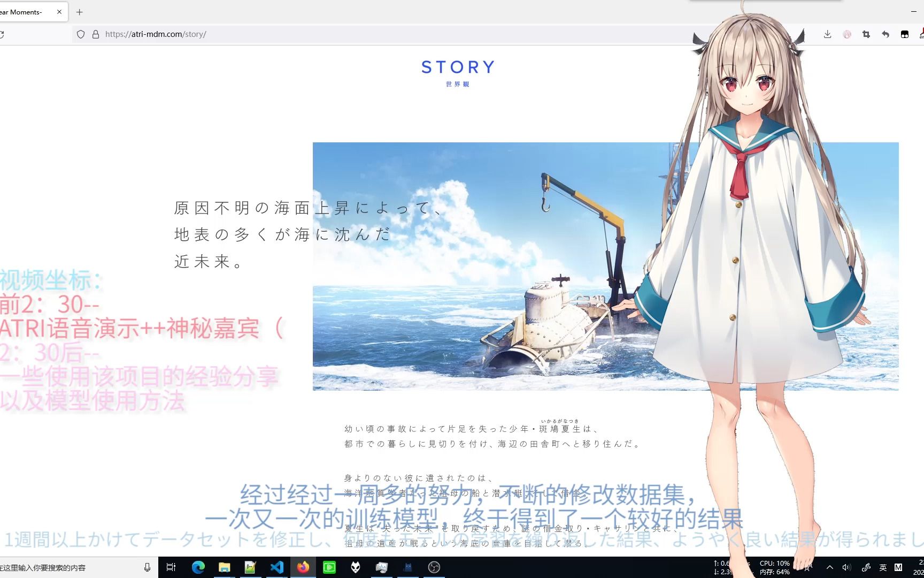Viewport: 924px width, 578px height.
Task: Open the green streaming app taskbar icon
Action: [x=329, y=567]
